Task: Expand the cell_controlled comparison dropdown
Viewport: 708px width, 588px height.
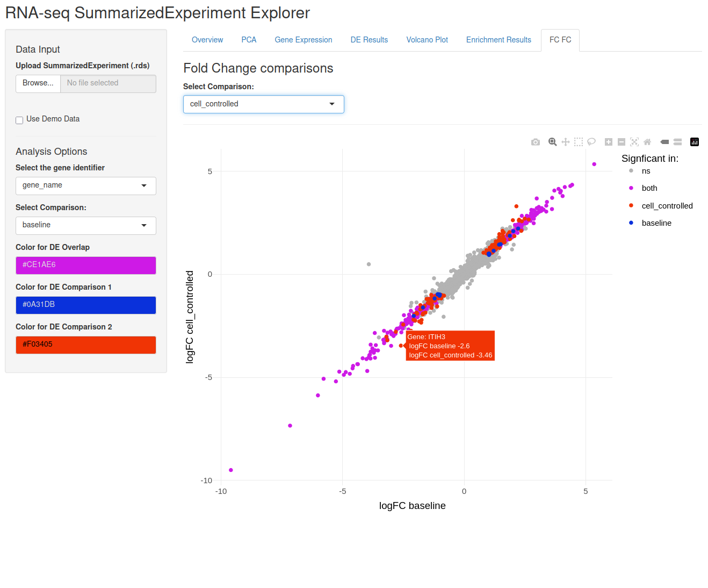Action: pos(264,104)
